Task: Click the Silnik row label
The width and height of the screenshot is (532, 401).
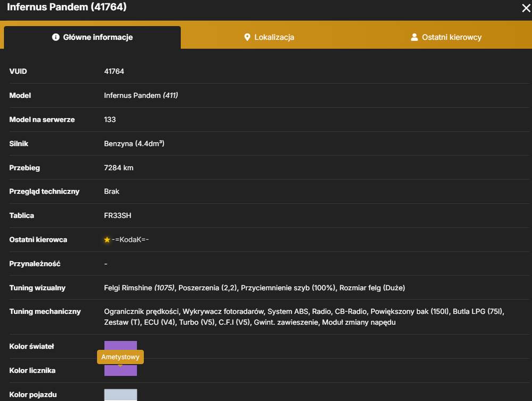Action: pos(19,144)
